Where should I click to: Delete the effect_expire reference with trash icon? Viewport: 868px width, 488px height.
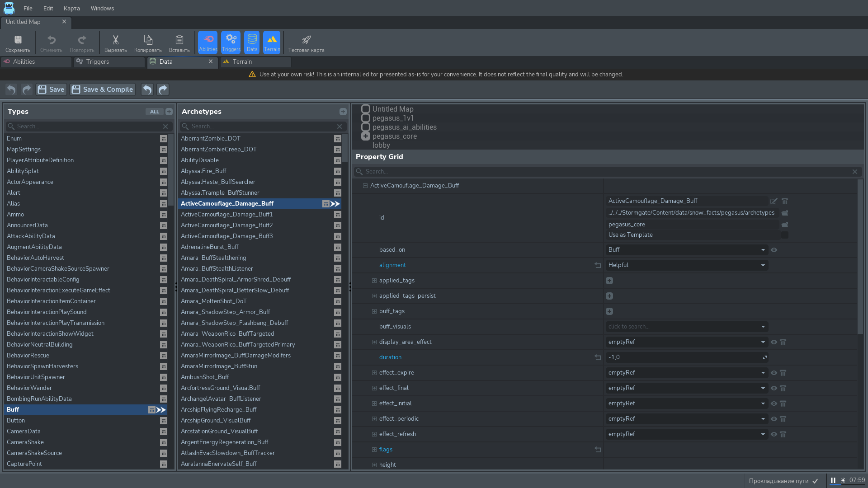[783, 373]
